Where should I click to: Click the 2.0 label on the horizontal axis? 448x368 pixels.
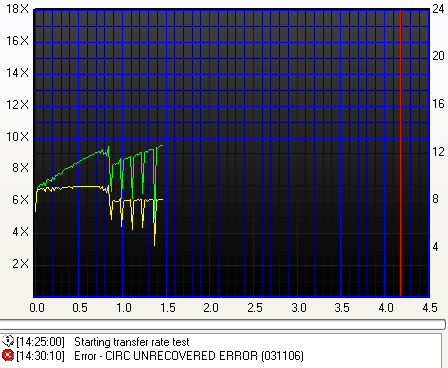(211, 307)
